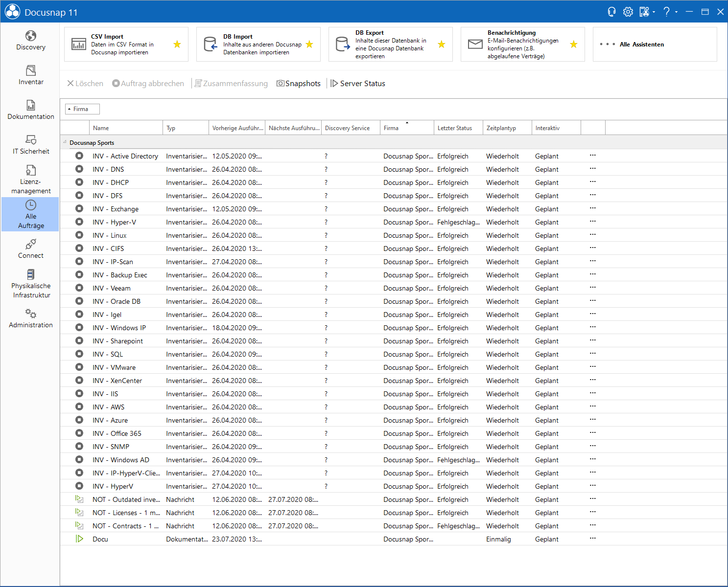Toggle favorite star on Benachrichtigung

[x=574, y=45]
